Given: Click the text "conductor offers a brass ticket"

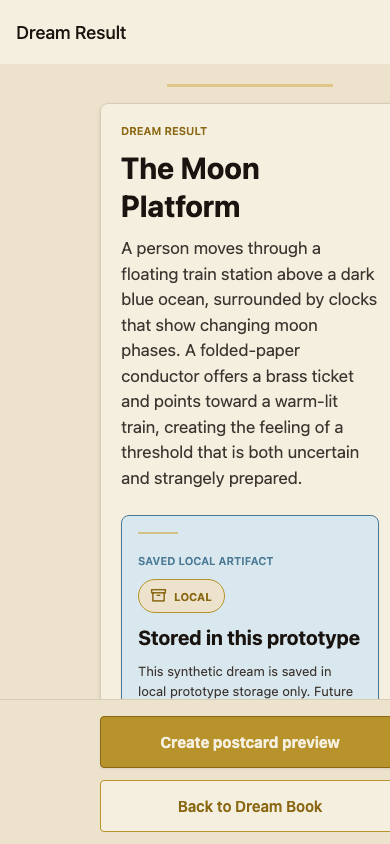Looking at the screenshot, I should pyautogui.click(x=237, y=376).
